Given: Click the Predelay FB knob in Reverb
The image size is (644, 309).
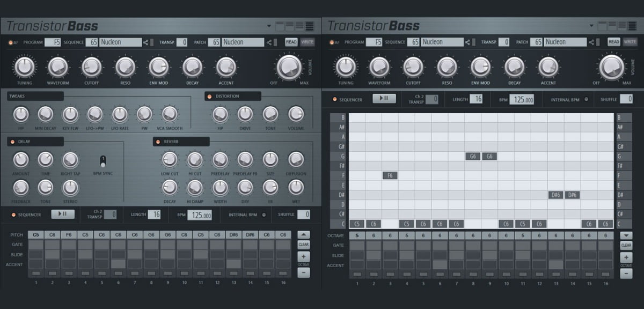Looking at the screenshot, I should coord(245,159).
